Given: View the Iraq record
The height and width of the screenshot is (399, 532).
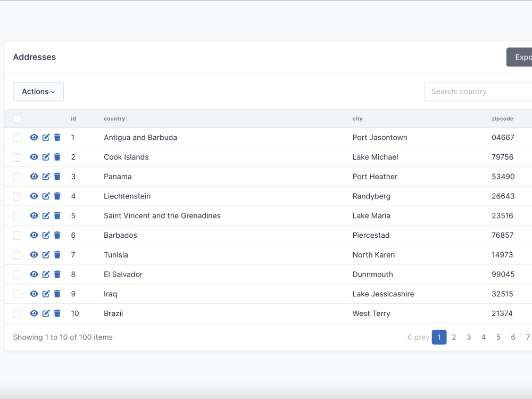Looking at the screenshot, I should tap(34, 294).
